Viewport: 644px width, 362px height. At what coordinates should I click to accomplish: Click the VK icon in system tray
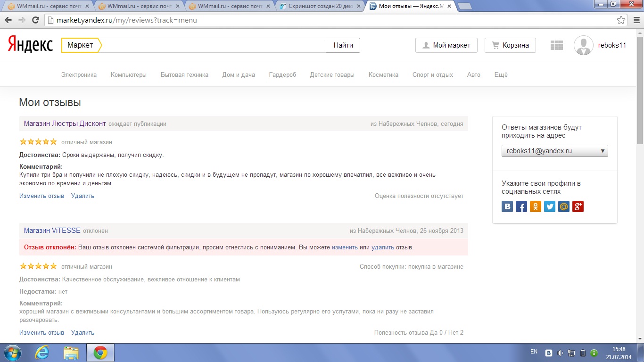click(x=549, y=353)
